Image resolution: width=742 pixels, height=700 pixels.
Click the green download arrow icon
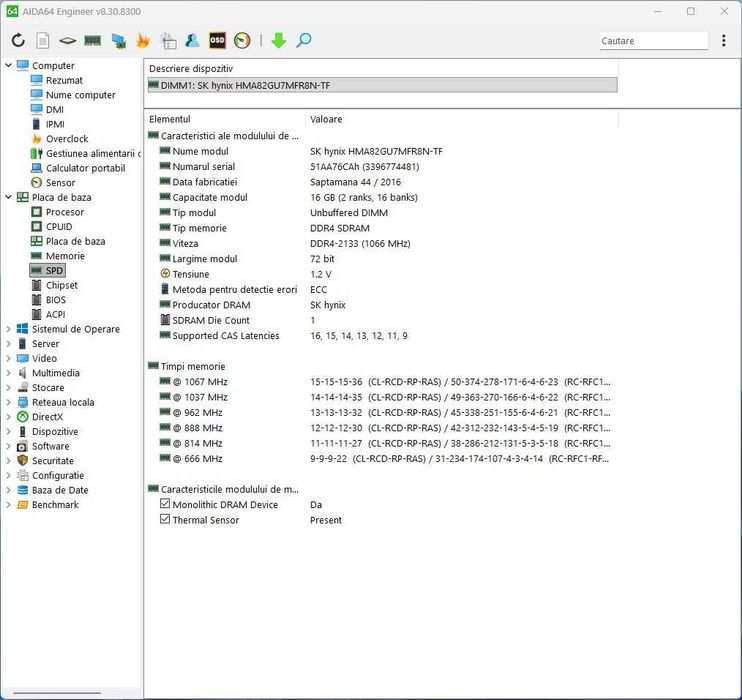(x=279, y=41)
